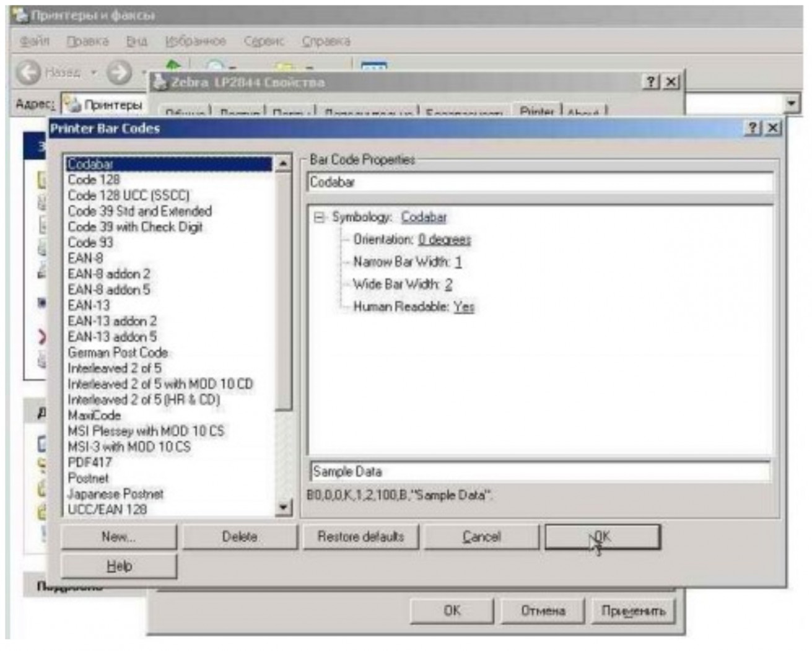Screen dimensions: 812x651
Task: Select EAN-13 in the list
Action: coord(89,305)
